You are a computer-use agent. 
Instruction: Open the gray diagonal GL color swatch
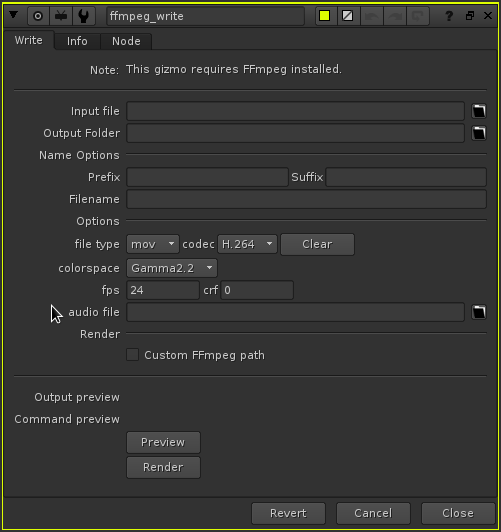pyautogui.click(x=347, y=16)
